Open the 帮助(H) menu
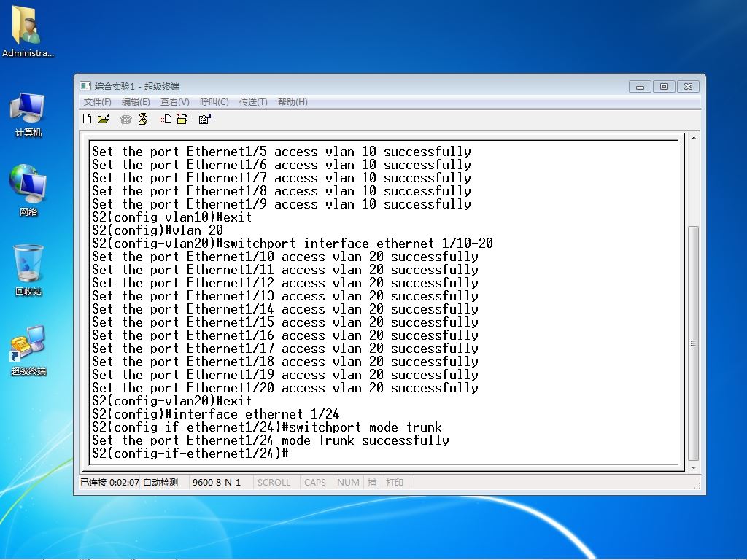The height and width of the screenshot is (560, 747). 293,102
